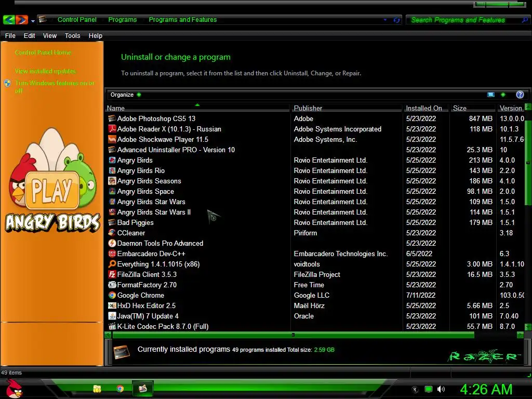Click the Piriform publisher cell

pos(305,233)
